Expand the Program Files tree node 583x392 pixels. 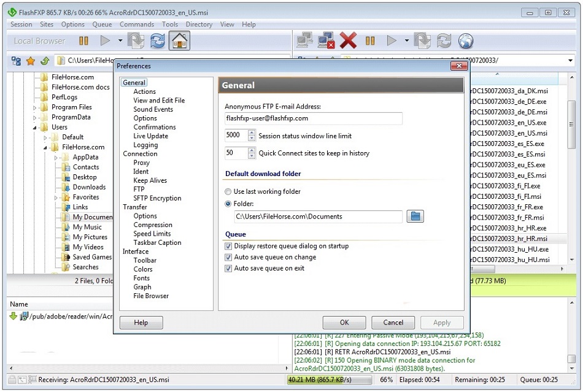35,108
